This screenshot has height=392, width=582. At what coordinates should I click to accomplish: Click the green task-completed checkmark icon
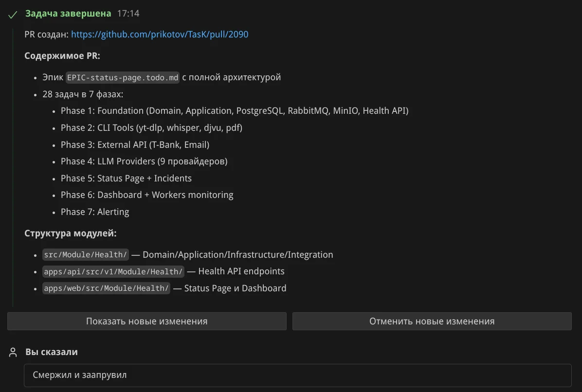(x=13, y=14)
